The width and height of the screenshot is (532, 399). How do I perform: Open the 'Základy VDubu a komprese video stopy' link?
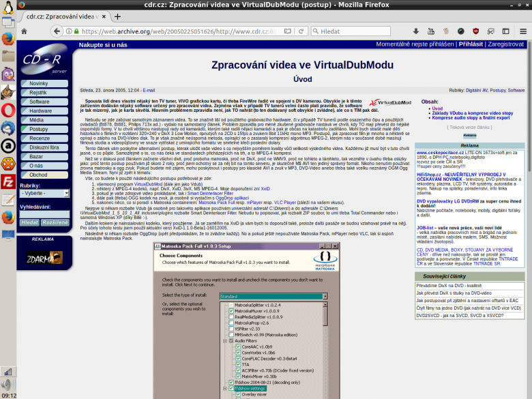point(472,113)
